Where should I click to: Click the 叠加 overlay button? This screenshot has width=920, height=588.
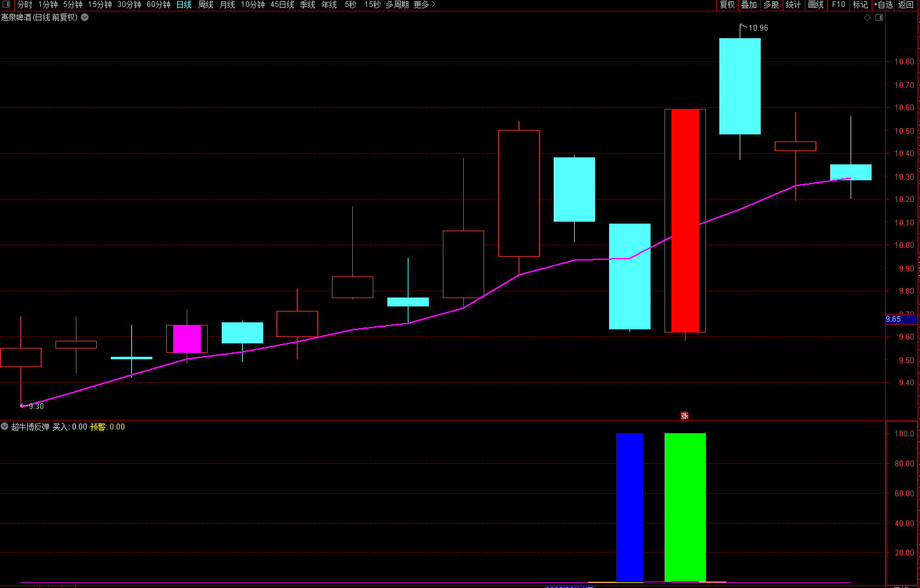(x=749, y=4)
